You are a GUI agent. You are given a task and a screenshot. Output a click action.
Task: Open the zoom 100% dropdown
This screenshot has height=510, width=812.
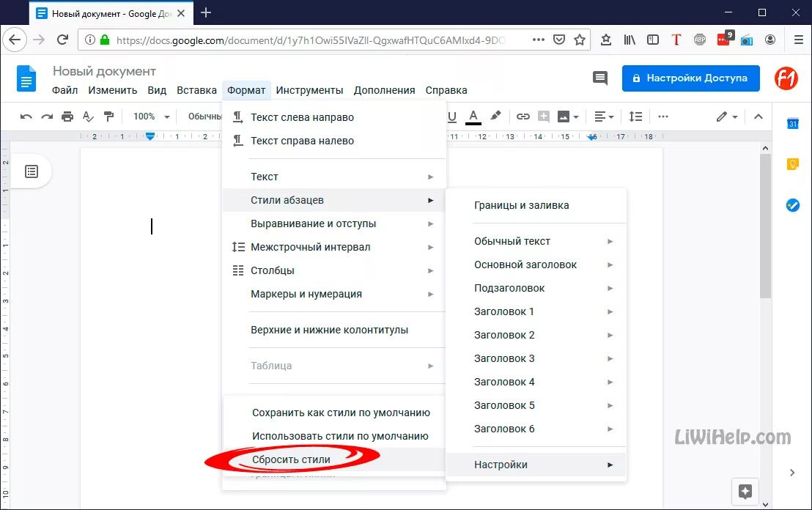pos(151,117)
